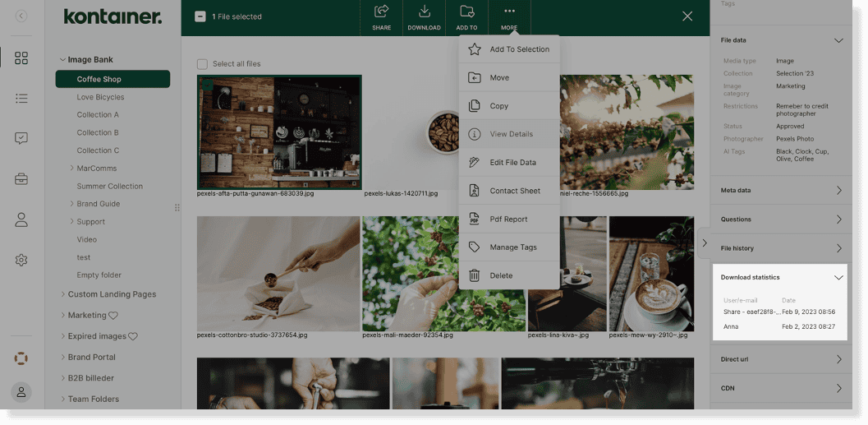868x425 pixels.
Task: Open the Love Bicycles folder
Action: click(100, 97)
